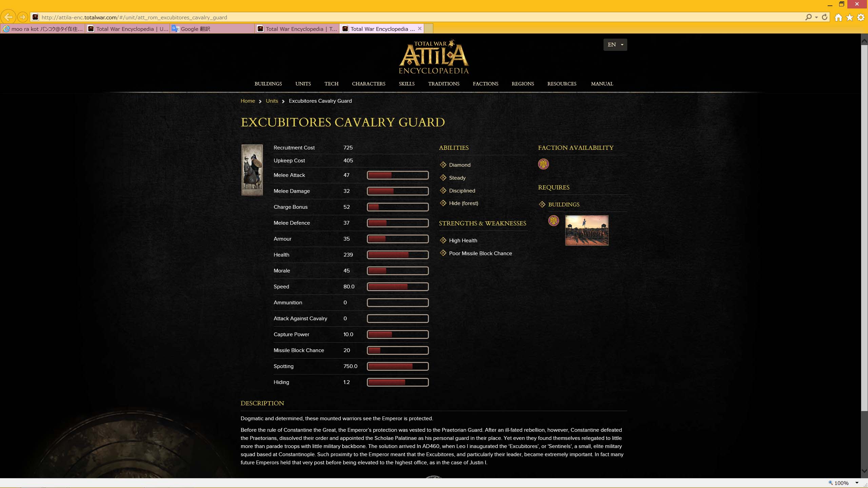Click the Upkeep Cost value 405
Image resolution: width=868 pixels, height=488 pixels.
(348, 161)
